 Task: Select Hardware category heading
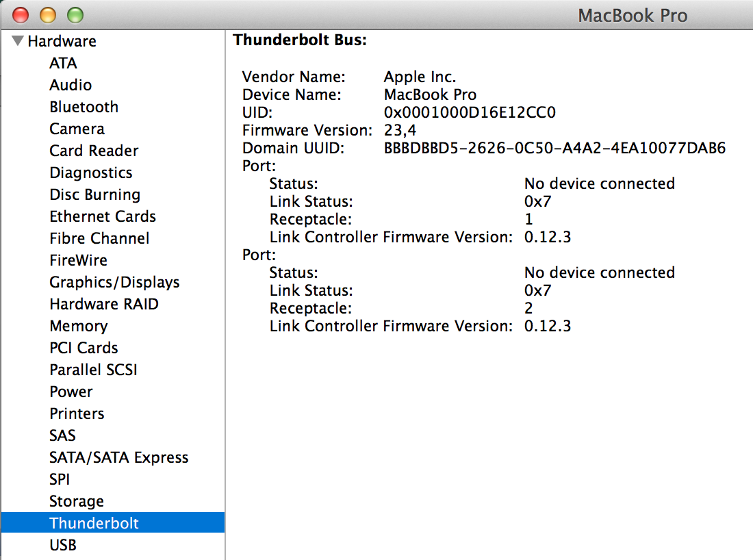(62, 41)
